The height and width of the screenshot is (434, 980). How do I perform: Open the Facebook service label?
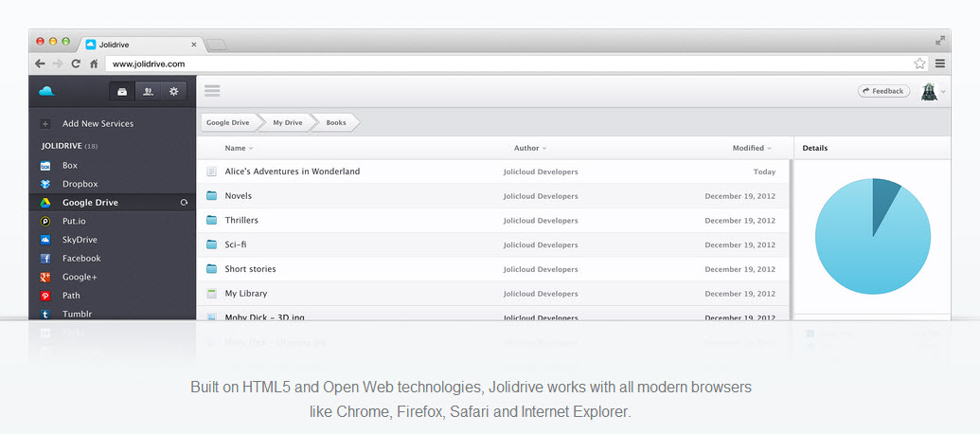pyautogui.click(x=81, y=259)
